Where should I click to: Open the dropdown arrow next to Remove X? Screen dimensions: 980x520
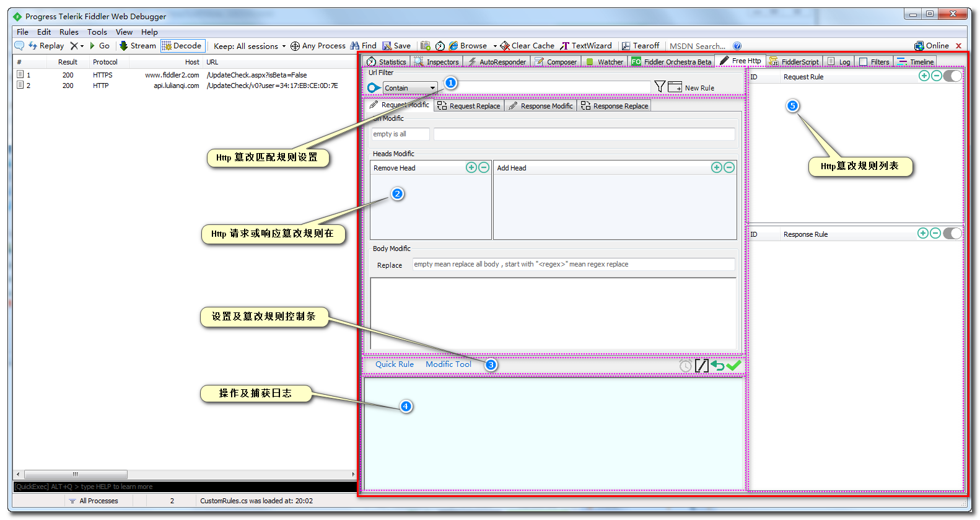[82, 46]
